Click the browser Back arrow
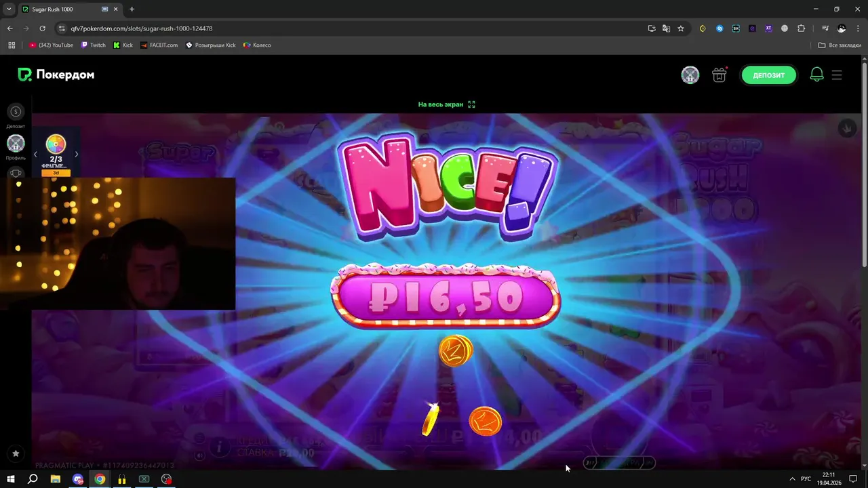This screenshot has width=868, height=488. point(10,28)
